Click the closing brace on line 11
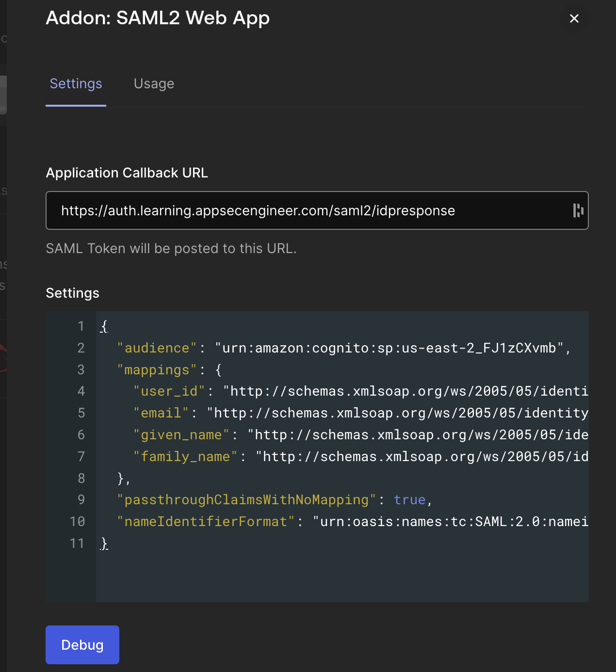Image resolution: width=616 pixels, height=672 pixels. tap(104, 544)
